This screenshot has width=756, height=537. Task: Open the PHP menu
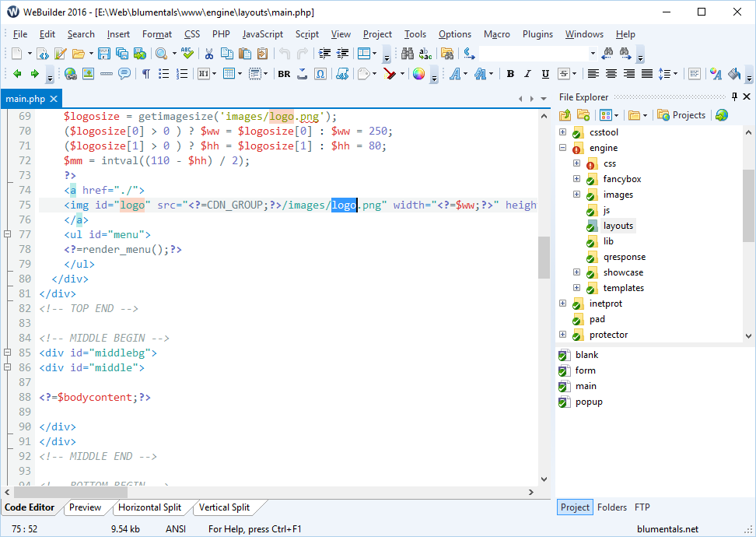(x=220, y=34)
